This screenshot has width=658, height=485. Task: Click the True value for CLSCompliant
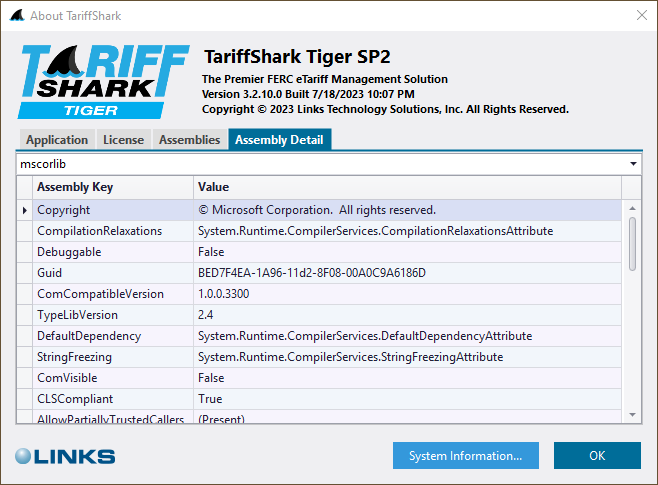click(x=407, y=399)
